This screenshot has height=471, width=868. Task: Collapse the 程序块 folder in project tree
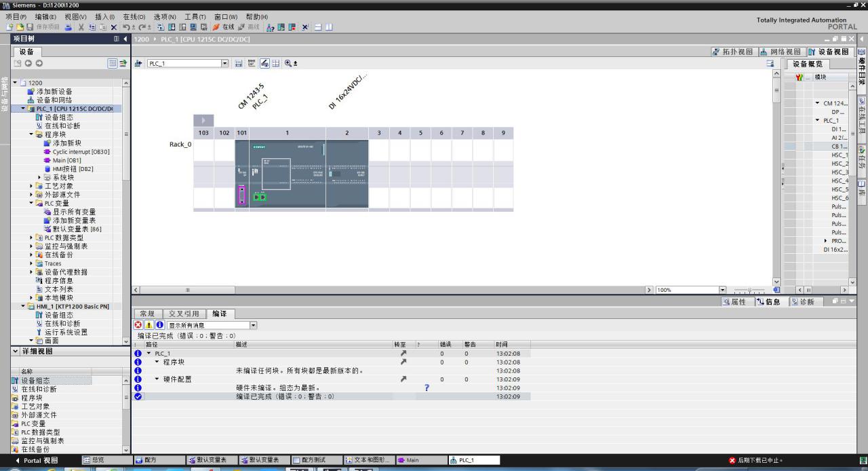pyautogui.click(x=31, y=134)
